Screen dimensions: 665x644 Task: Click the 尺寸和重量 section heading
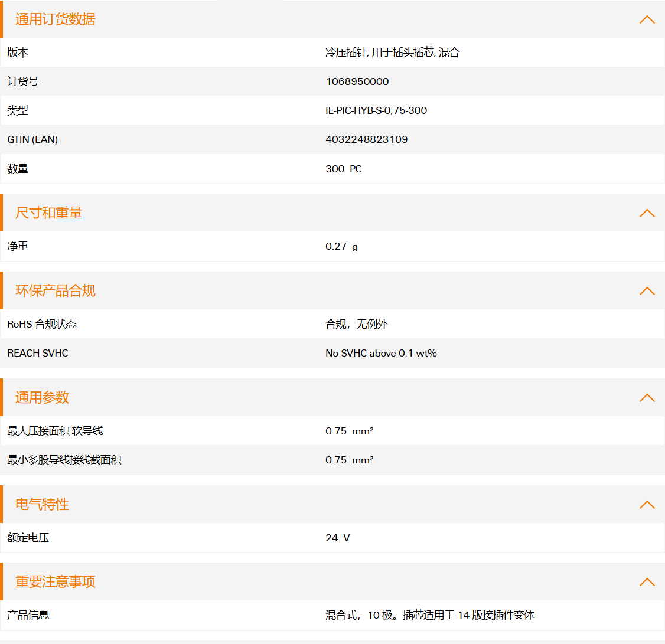[49, 213]
